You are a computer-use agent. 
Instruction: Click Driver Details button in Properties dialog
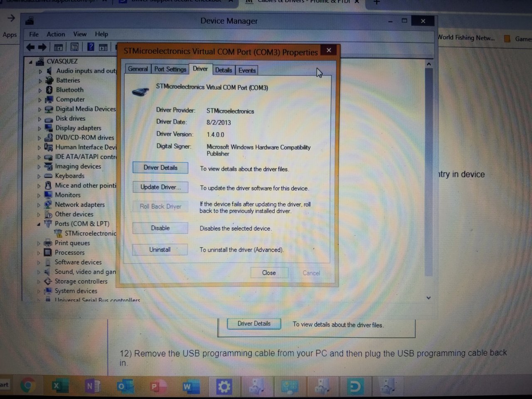[x=160, y=167]
